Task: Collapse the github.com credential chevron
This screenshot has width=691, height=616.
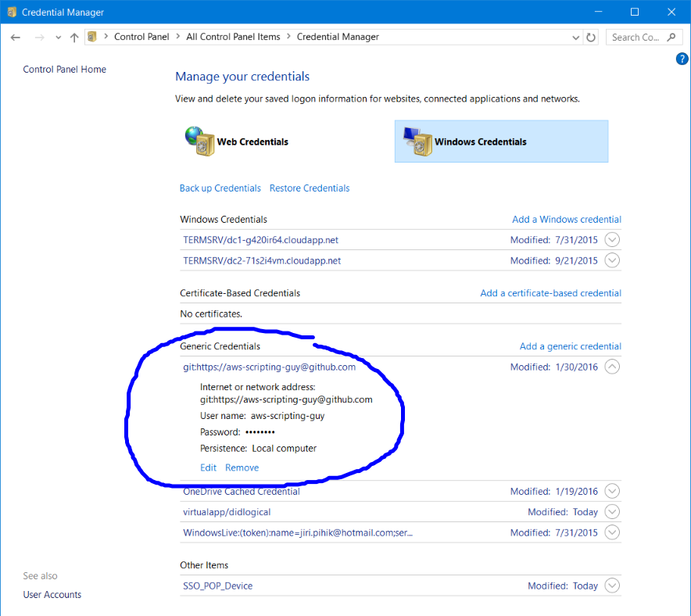Action: 612,367
